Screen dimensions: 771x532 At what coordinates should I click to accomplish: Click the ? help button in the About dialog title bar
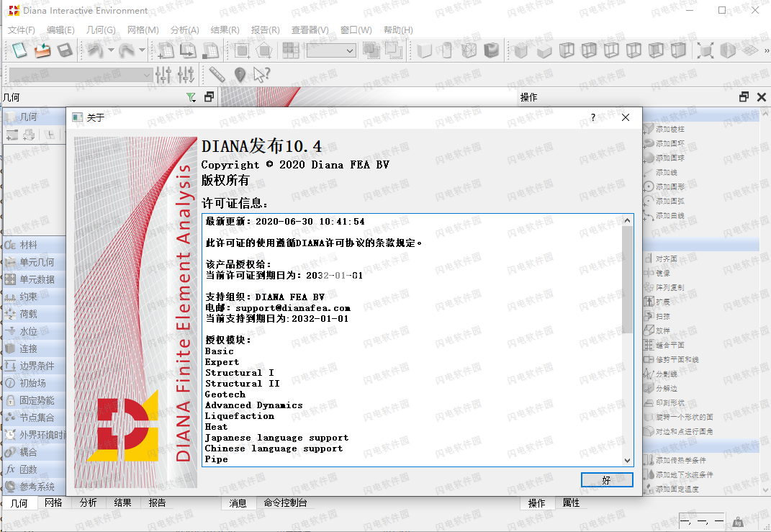[593, 117]
